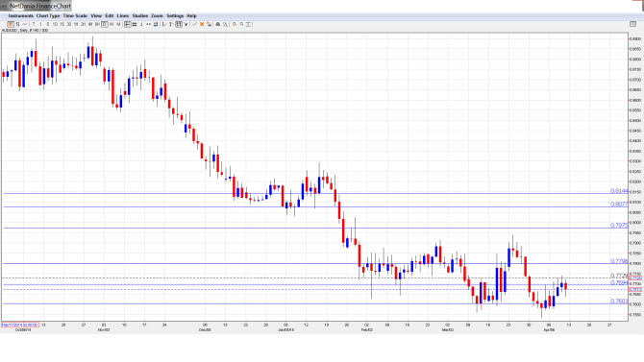This screenshot has height=362, width=644.
Task: Open the Settings menu
Action: tap(175, 16)
